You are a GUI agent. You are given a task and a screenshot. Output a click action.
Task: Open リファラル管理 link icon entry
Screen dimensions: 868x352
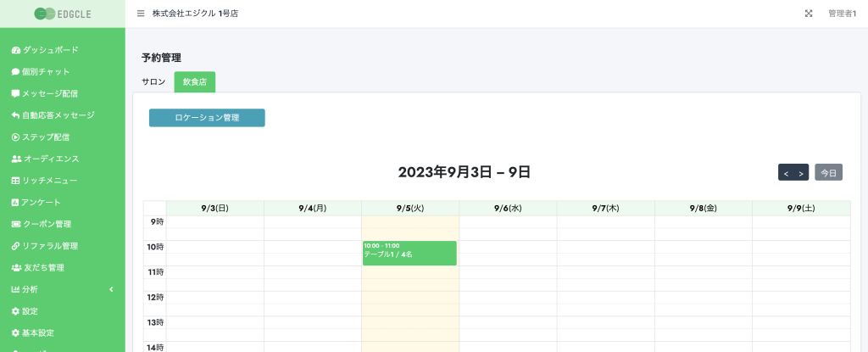click(x=44, y=246)
